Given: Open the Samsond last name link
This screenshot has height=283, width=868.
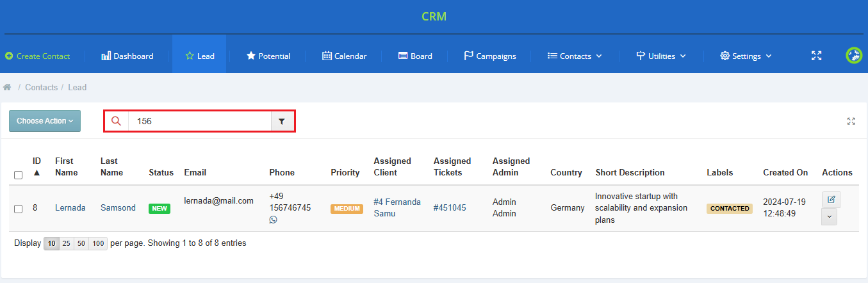Looking at the screenshot, I should 118,208.
